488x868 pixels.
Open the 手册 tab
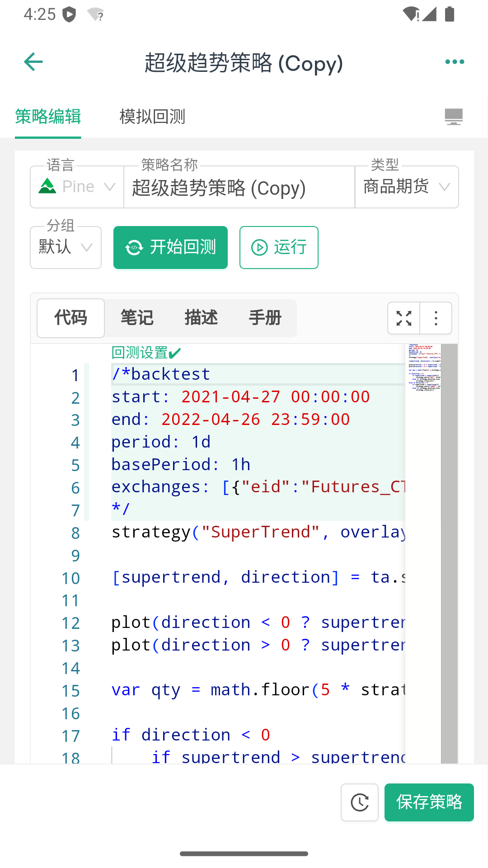[266, 318]
